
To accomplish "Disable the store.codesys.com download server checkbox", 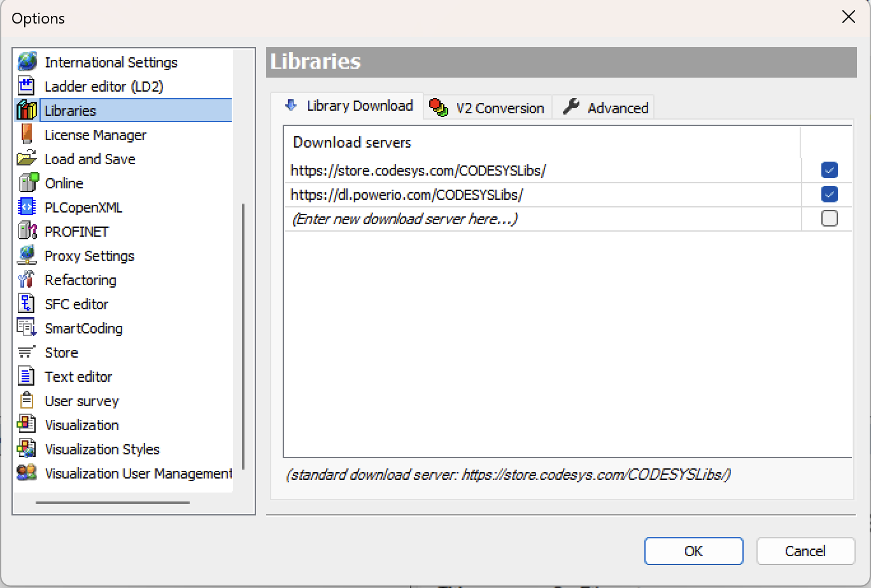I will point(829,171).
